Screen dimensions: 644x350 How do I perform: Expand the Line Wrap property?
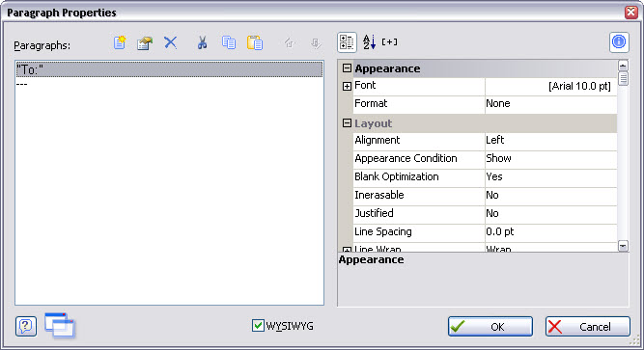coord(347,250)
